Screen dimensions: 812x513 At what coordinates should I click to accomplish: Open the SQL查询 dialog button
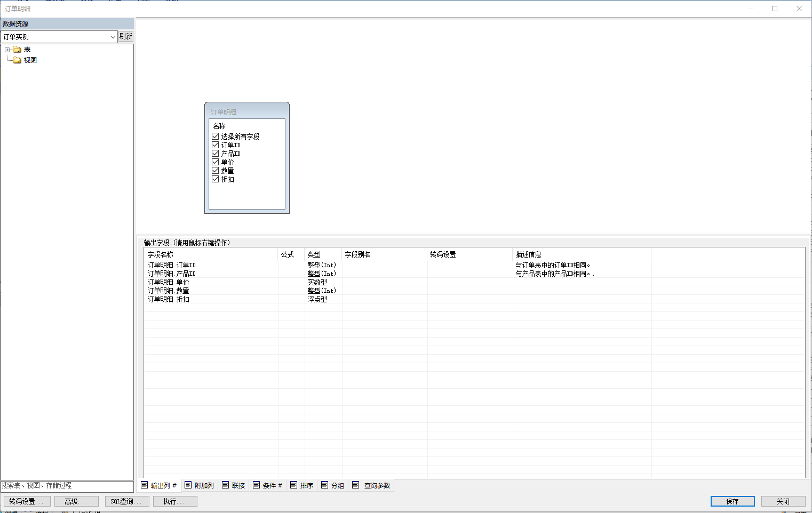(127, 501)
